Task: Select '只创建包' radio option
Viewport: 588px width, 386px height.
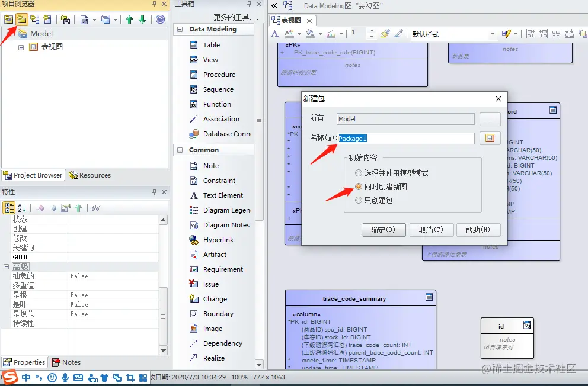Action: tap(359, 200)
